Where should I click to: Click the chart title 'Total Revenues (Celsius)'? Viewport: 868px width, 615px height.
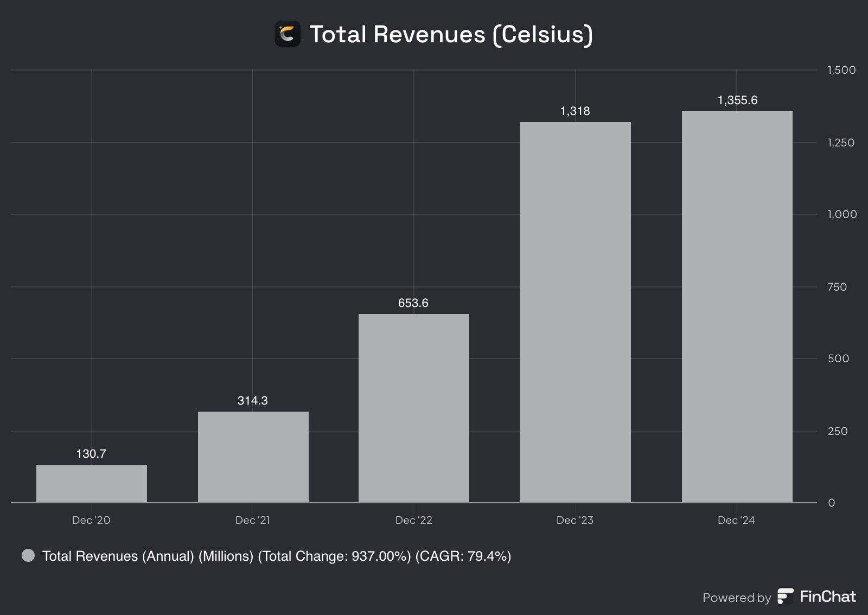[451, 34]
